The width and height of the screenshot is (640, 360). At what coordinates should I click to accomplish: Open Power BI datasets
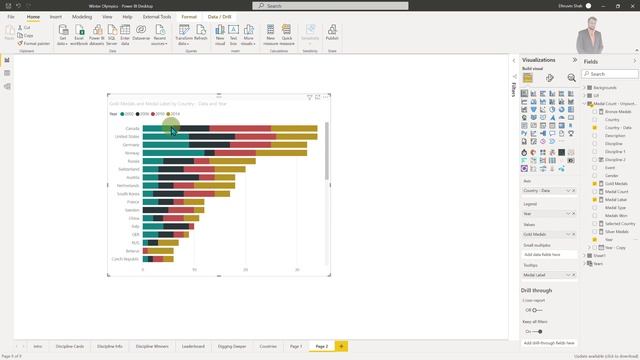coord(97,35)
